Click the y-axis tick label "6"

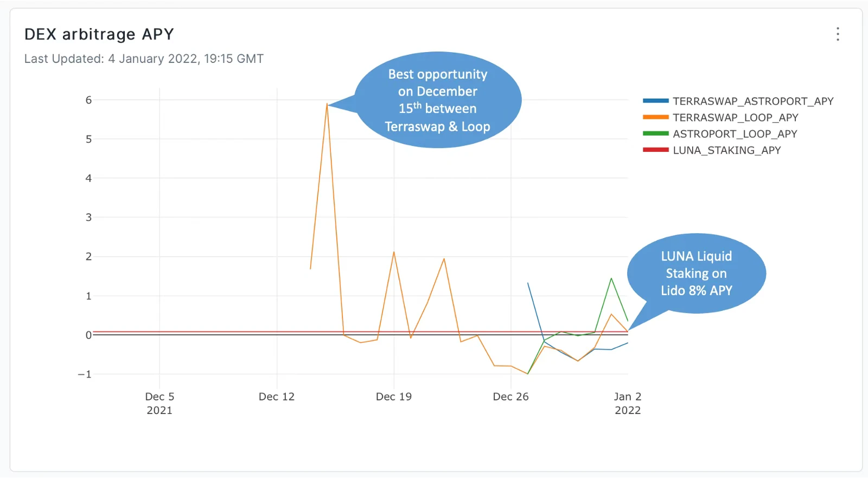click(x=88, y=100)
